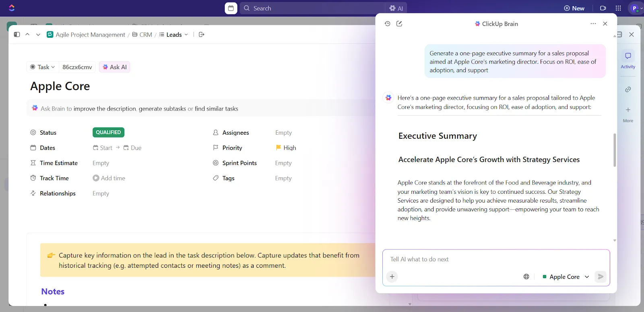Click the move task arrow icon
Image resolution: width=644 pixels, height=312 pixels.
202,35
